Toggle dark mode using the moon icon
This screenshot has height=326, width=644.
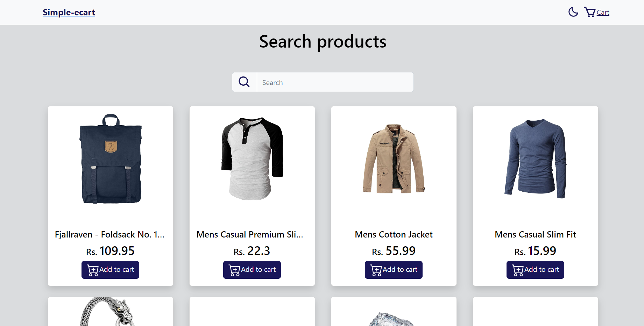point(573,12)
